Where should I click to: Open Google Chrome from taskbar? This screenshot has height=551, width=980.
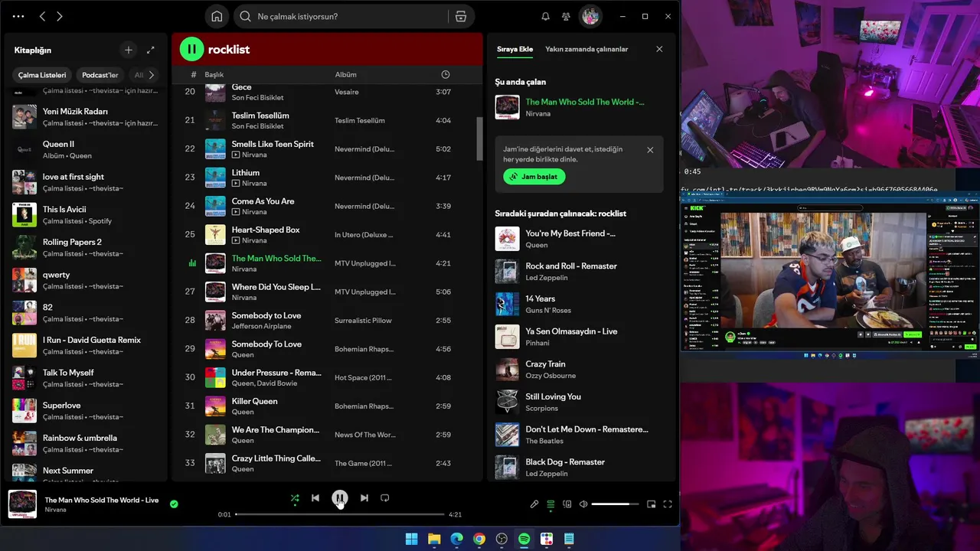pyautogui.click(x=479, y=539)
